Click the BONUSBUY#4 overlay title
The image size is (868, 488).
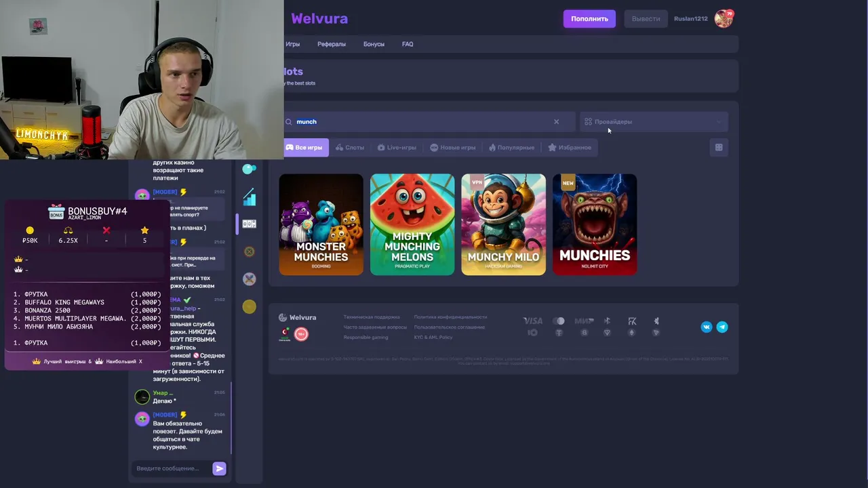pyautogui.click(x=98, y=211)
